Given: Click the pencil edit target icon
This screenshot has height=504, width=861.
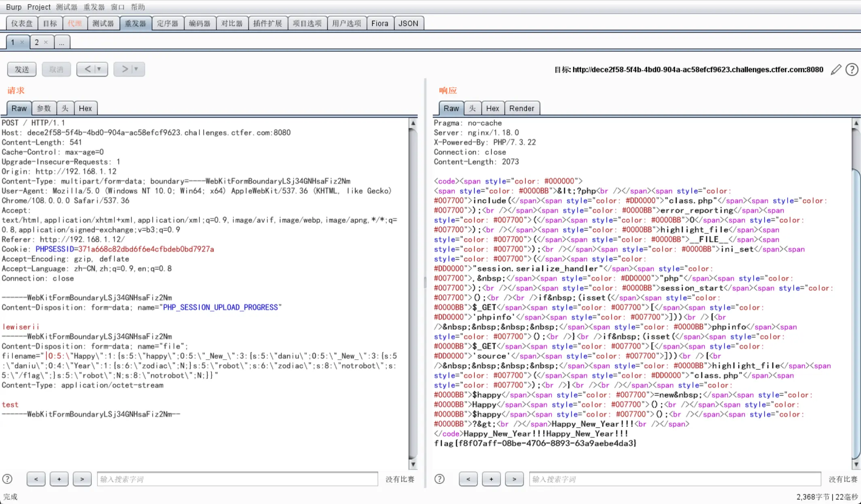Looking at the screenshot, I should click(x=836, y=70).
